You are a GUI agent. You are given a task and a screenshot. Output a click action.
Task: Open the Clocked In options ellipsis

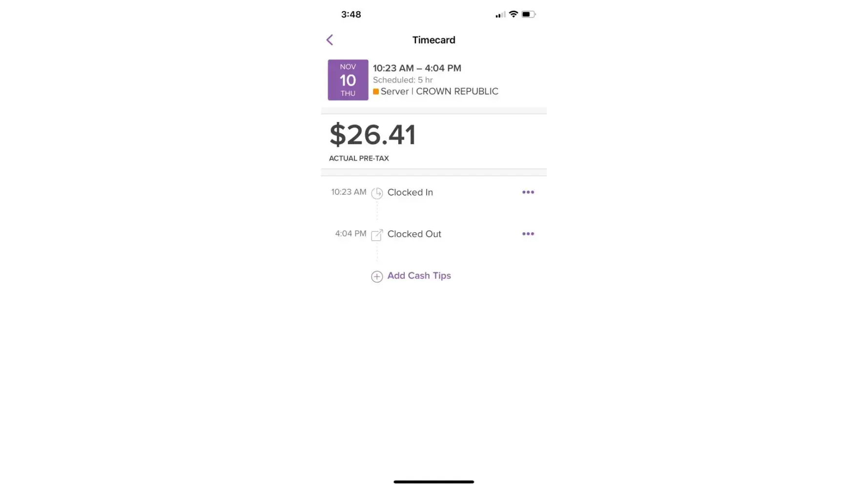(x=528, y=192)
